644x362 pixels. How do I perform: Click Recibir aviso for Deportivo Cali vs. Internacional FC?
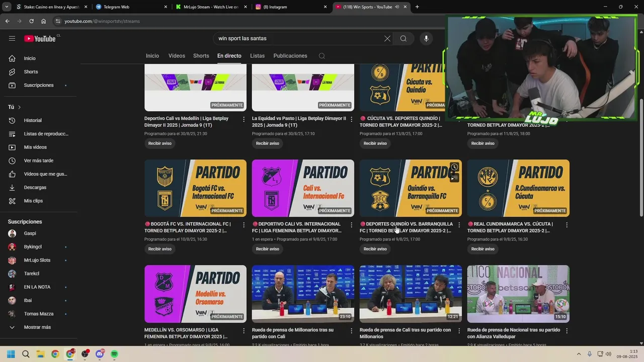click(268, 249)
